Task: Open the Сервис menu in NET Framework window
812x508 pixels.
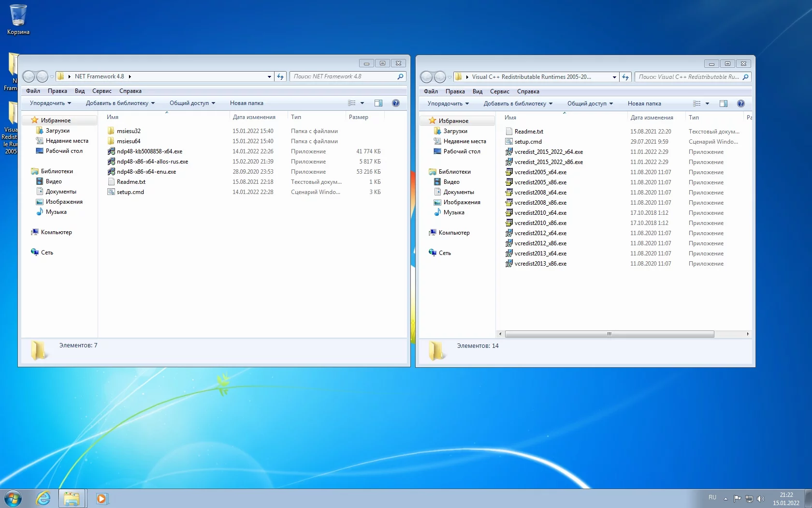Action: point(101,91)
